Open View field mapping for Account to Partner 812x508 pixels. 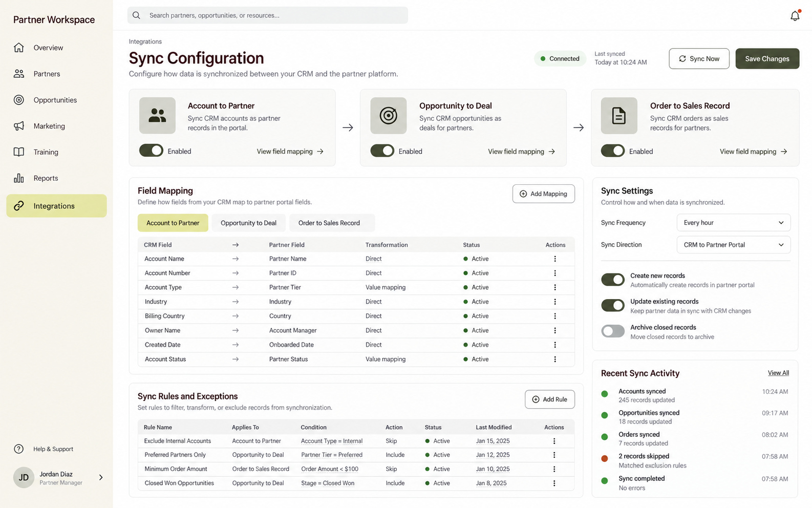(290, 152)
